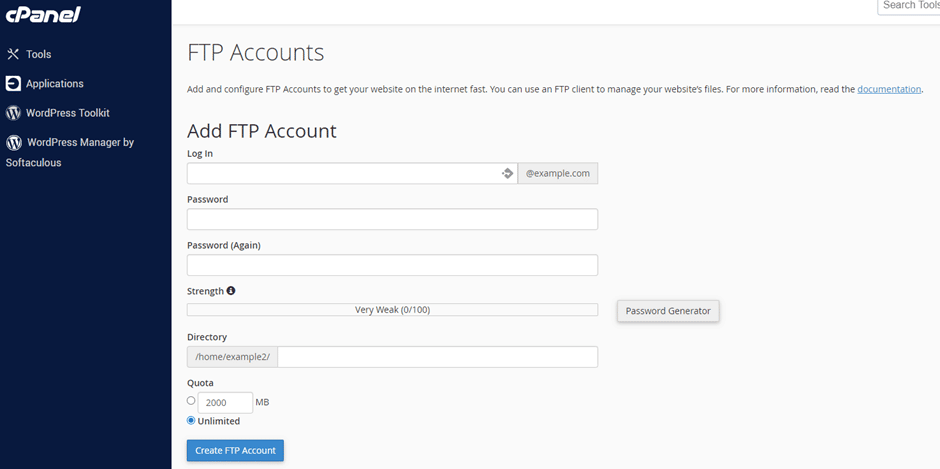This screenshot has width=940, height=469.
Task: Click the Password (Again) field
Action: point(392,265)
